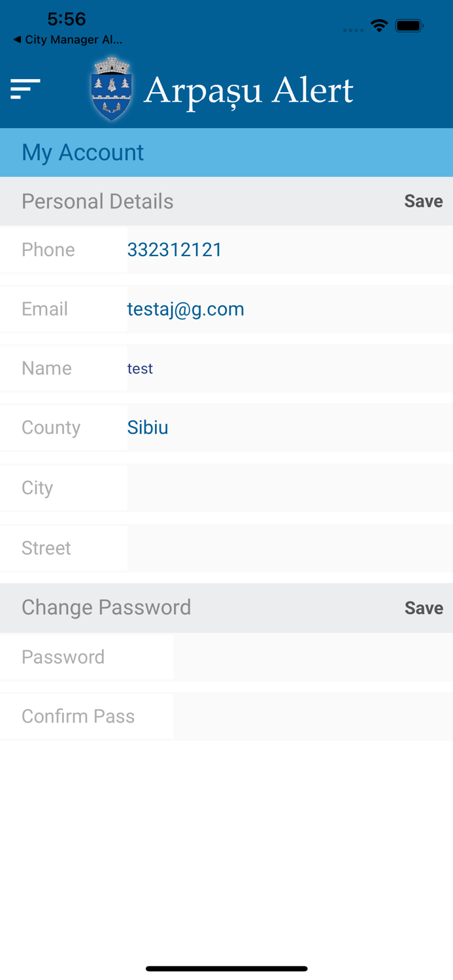Tap the Arpașu coat of arms logo
The width and height of the screenshot is (453, 980).
(x=112, y=89)
